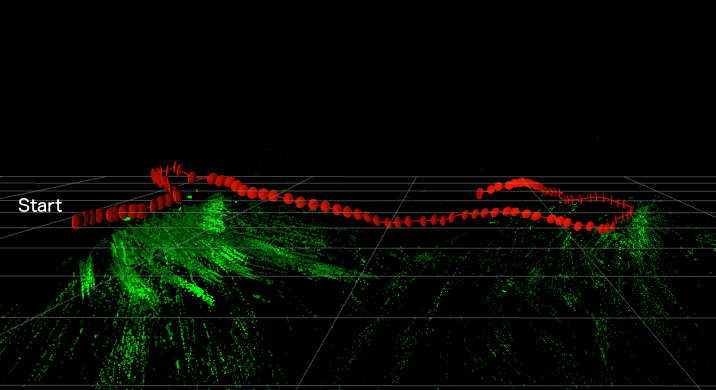The width and height of the screenshot is (716, 390).
Task: Click the bright green point cluster under left trajectory
Action: [214, 212]
